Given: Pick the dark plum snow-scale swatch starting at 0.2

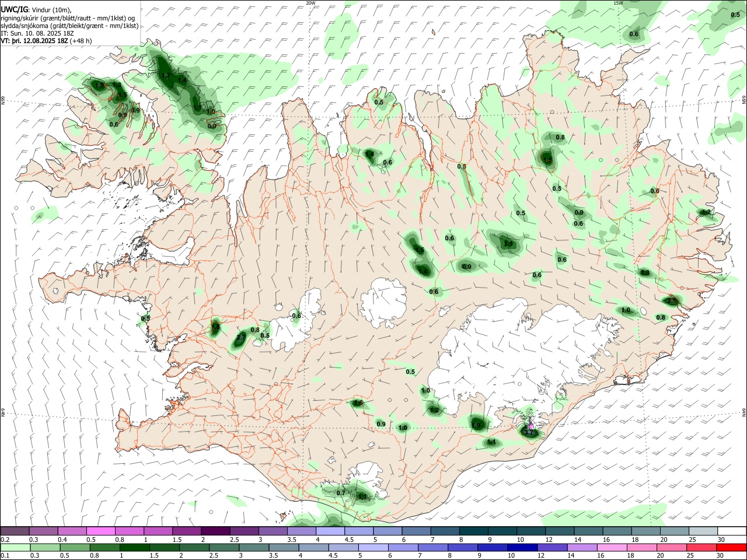Looking at the screenshot, I should pos(15,531).
